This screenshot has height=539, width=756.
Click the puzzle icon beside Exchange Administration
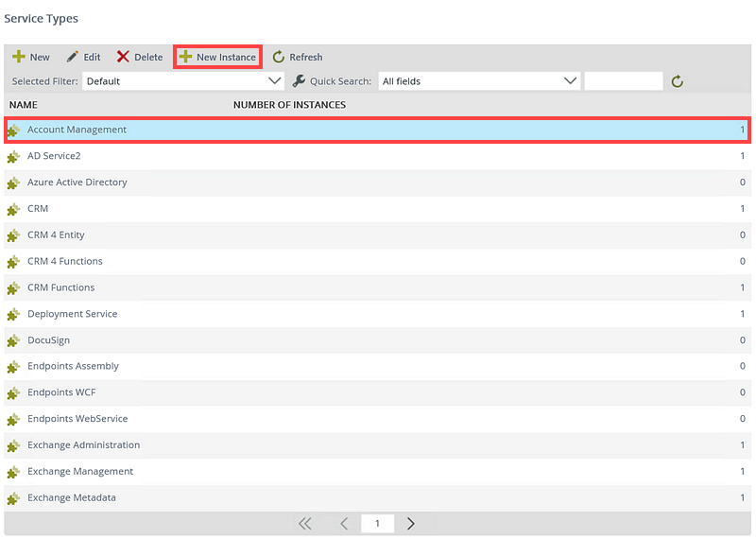pos(13,446)
